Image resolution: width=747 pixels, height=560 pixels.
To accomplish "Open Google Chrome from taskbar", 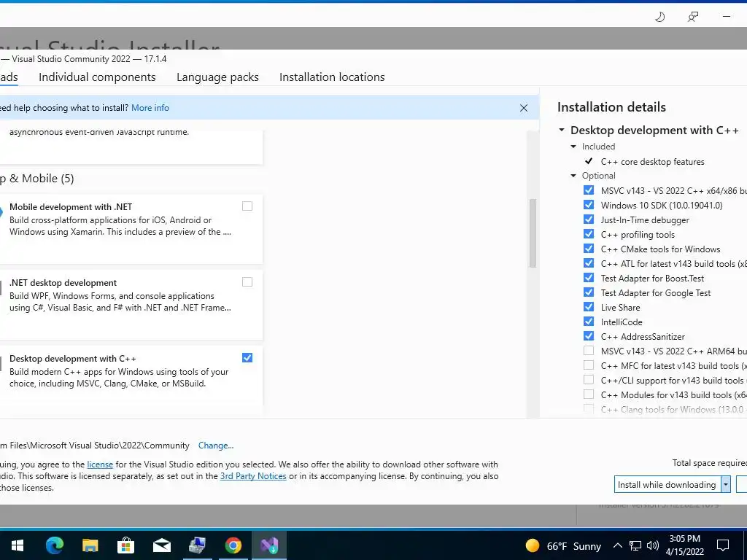I will (x=233, y=545).
